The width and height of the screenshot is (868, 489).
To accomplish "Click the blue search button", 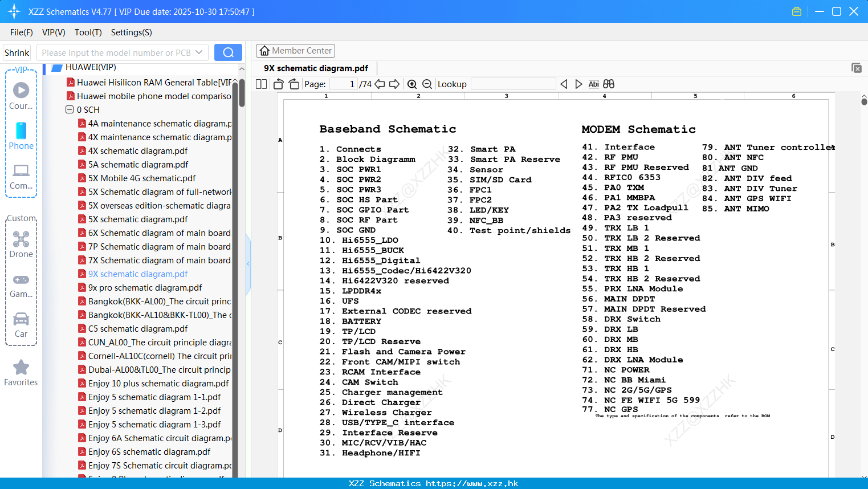I will pyautogui.click(x=228, y=52).
